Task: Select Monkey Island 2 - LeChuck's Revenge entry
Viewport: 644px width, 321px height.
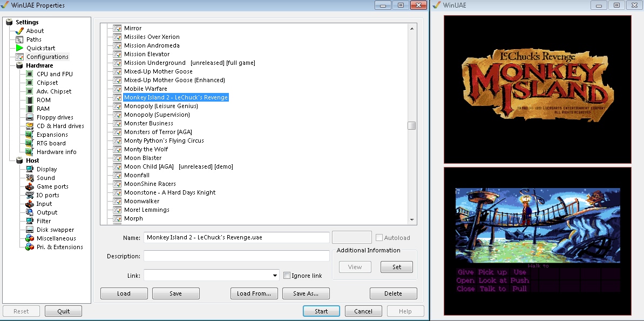Action: [176, 97]
